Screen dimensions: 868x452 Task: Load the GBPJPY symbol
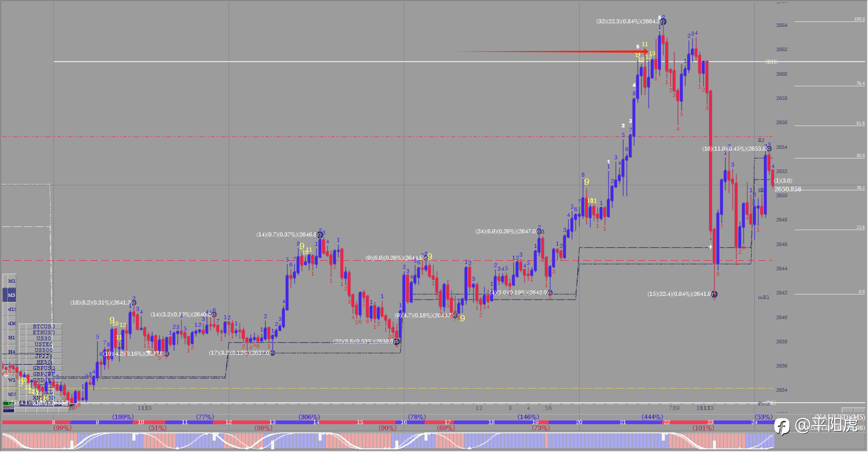pyautogui.click(x=43, y=374)
